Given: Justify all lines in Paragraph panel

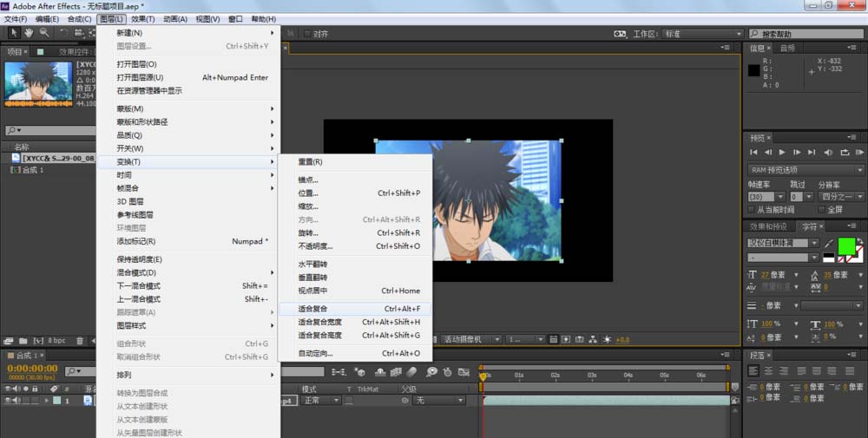Looking at the screenshot, I should point(850,371).
